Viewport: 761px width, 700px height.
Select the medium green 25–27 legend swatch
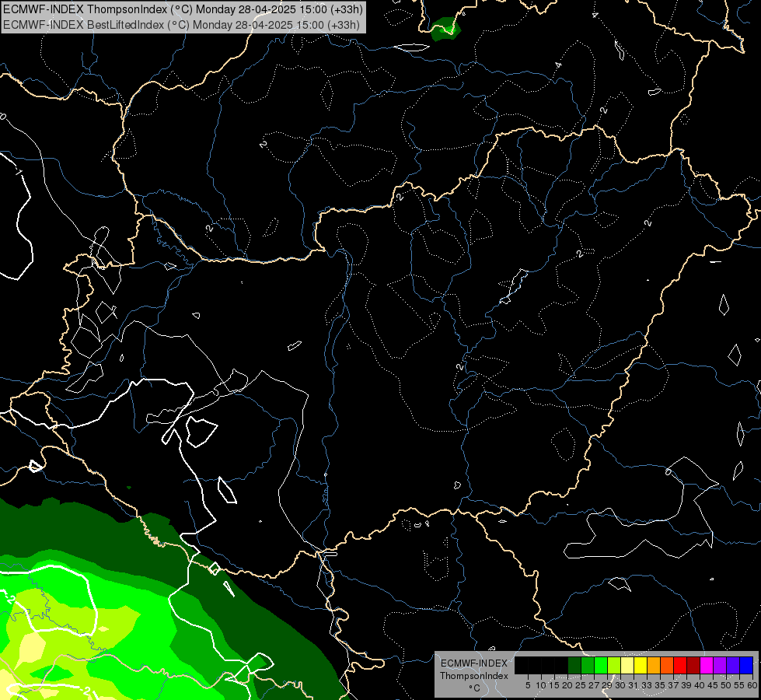(588, 665)
